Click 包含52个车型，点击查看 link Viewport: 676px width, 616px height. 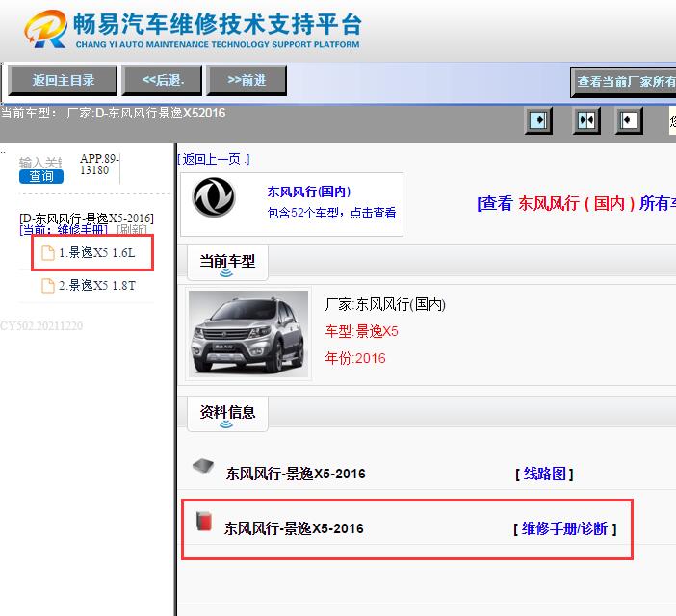coord(331,213)
